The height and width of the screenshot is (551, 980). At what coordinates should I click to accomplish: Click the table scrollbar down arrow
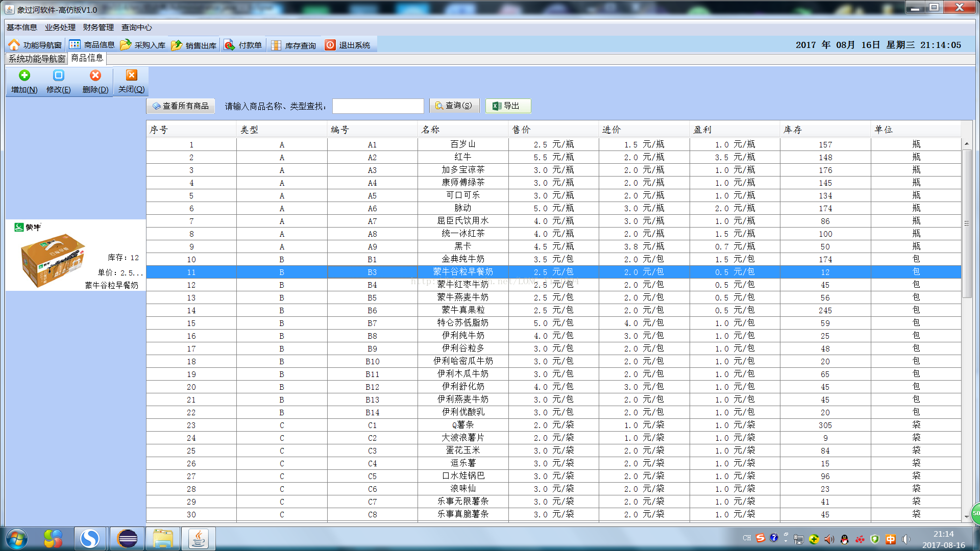point(966,516)
